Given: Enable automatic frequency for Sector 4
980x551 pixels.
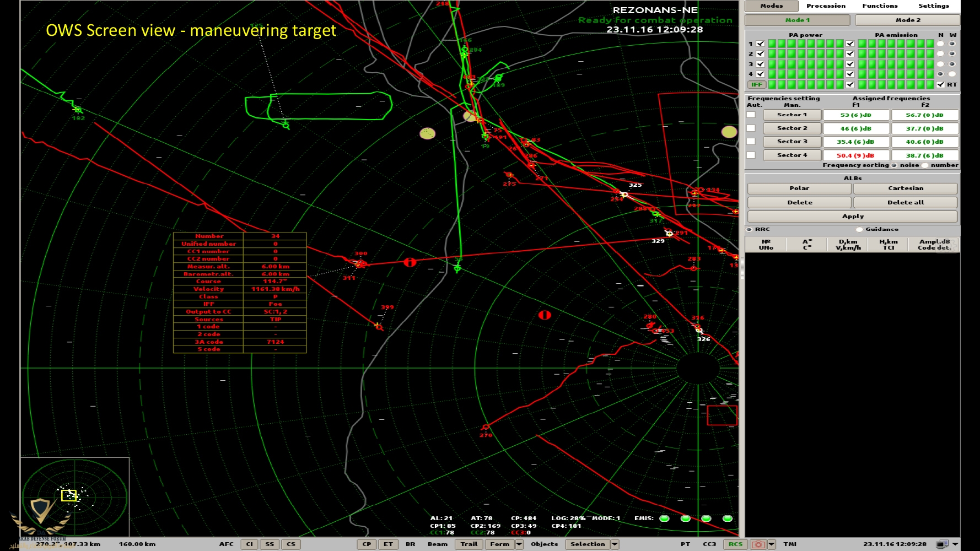Looking at the screenshot, I should click(751, 155).
